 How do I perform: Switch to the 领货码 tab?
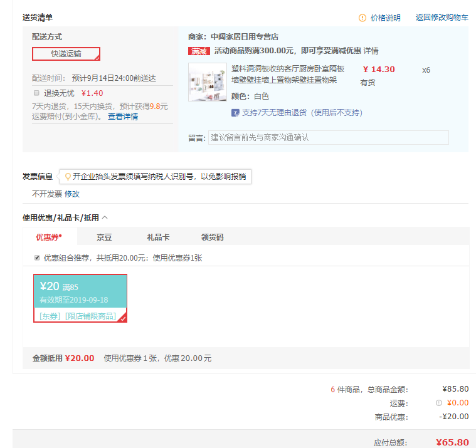212,237
